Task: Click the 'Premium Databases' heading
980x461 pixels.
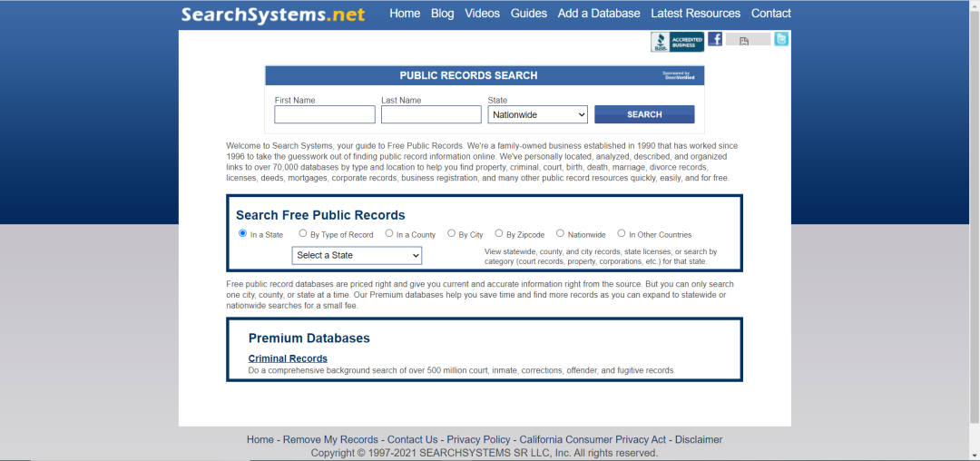Action: click(309, 338)
